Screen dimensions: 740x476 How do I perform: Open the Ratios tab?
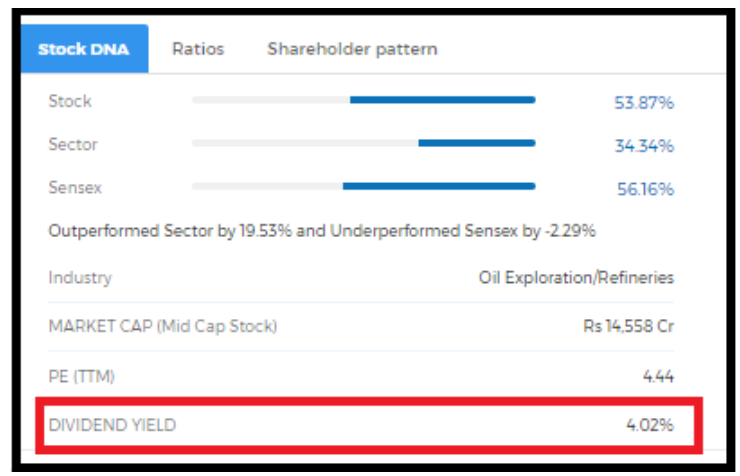click(198, 49)
